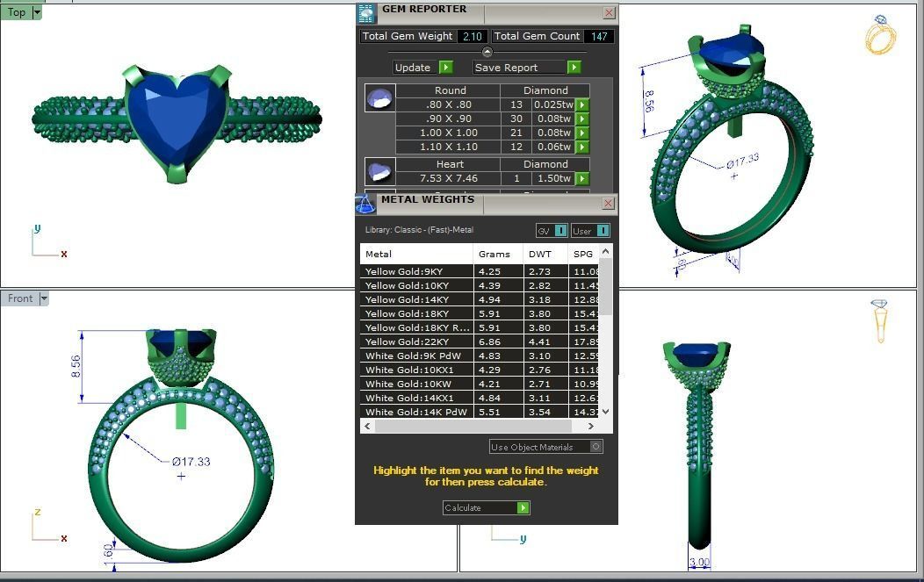
Task: Select the Yellow Gold:18KY row
Action: (x=479, y=314)
